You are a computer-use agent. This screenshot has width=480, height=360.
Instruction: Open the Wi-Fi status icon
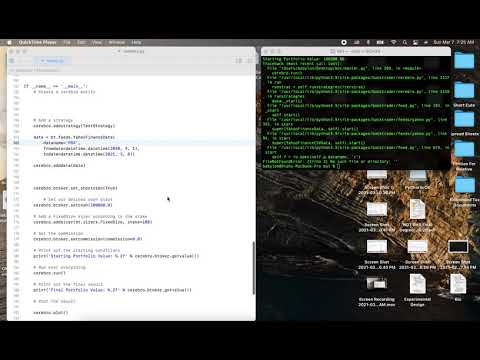394,42
